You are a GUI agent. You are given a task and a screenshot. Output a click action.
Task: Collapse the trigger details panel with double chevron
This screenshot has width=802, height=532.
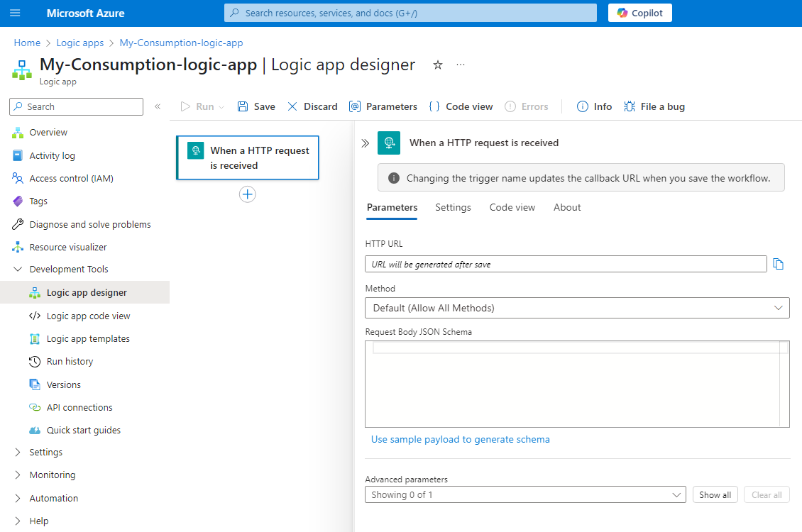click(x=365, y=143)
